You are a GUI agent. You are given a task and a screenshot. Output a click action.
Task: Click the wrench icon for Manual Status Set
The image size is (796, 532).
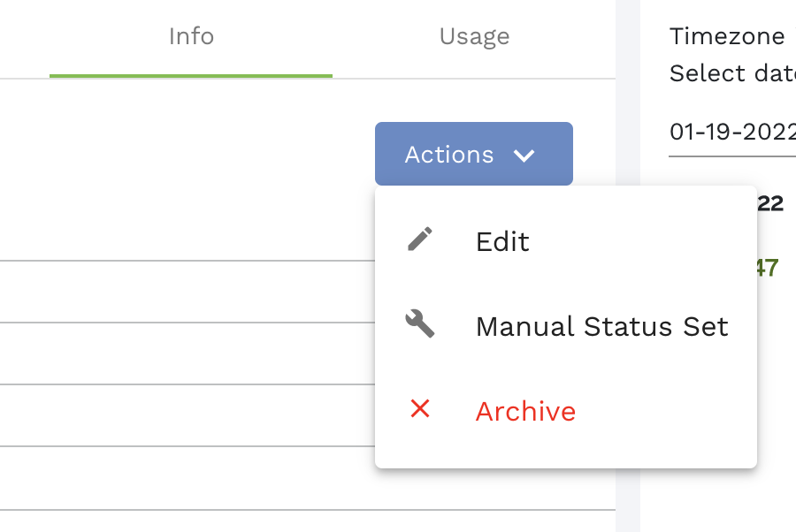tap(420, 324)
